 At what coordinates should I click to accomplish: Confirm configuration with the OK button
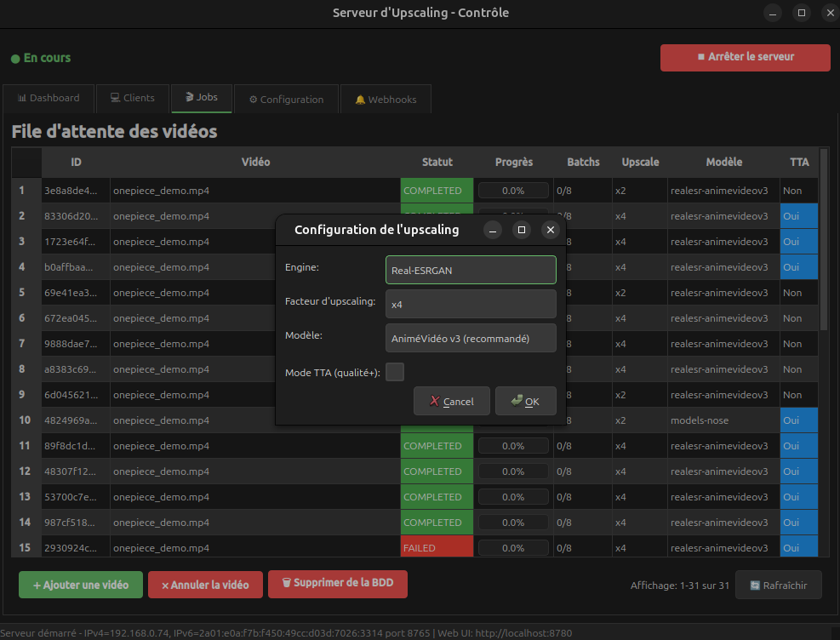[x=525, y=400]
